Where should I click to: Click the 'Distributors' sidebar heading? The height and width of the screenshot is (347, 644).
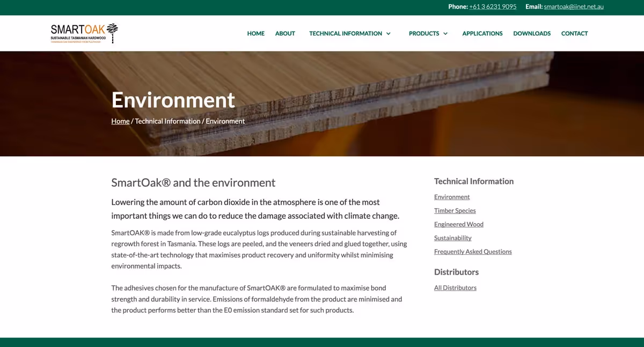[456, 272]
